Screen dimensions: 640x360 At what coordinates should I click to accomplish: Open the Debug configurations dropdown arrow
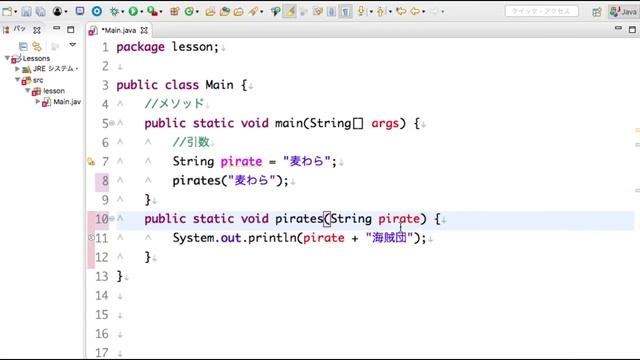coord(122,12)
